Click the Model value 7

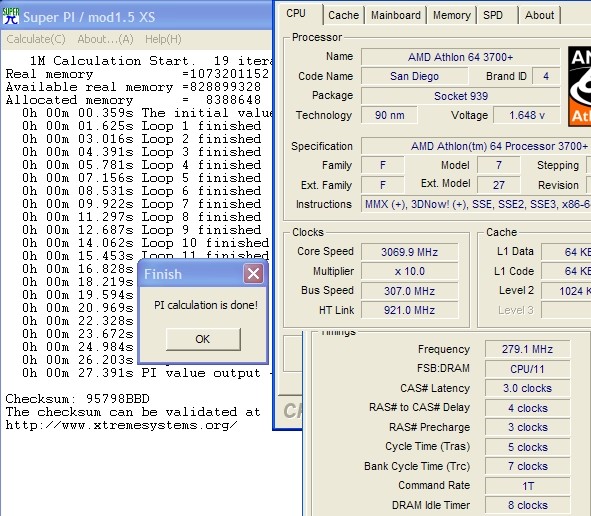click(x=499, y=165)
